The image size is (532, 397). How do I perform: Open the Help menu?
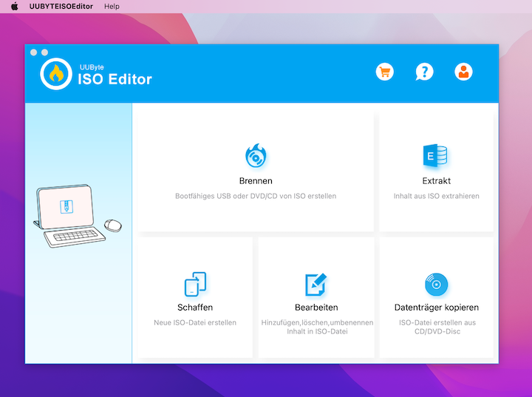pyautogui.click(x=112, y=7)
